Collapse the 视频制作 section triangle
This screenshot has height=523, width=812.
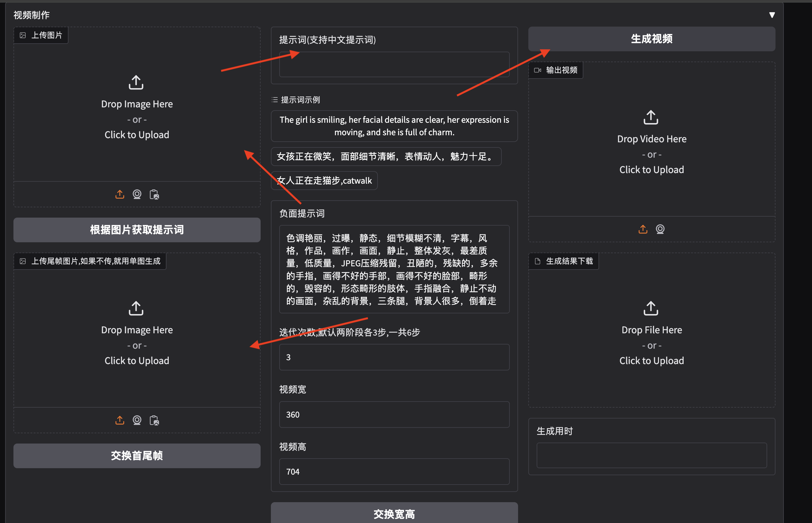772,15
